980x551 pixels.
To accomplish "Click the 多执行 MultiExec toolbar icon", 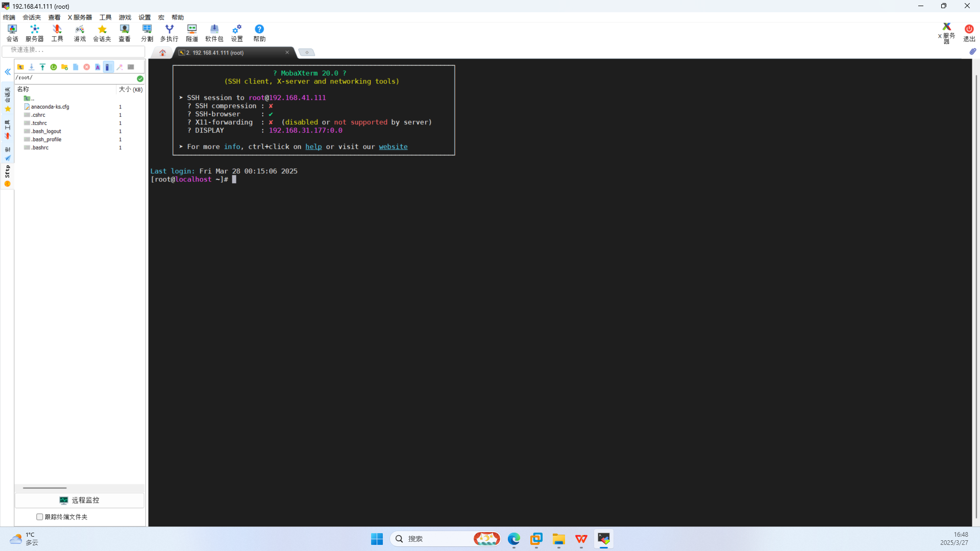I will point(169,33).
